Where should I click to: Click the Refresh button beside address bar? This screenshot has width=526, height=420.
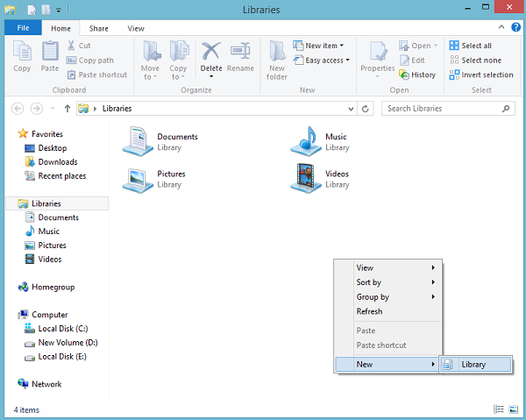click(366, 109)
